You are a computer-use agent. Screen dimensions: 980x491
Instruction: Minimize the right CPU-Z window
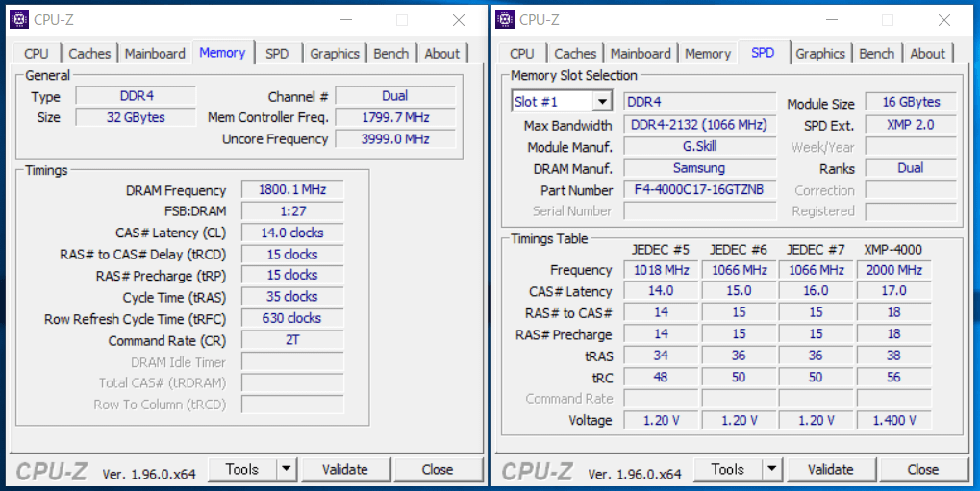point(831,20)
